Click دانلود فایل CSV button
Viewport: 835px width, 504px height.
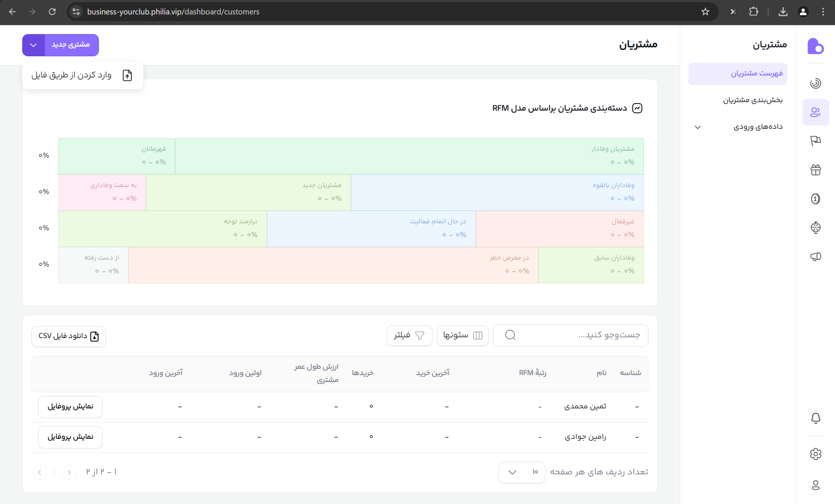pyautogui.click(x=69, y=336)
